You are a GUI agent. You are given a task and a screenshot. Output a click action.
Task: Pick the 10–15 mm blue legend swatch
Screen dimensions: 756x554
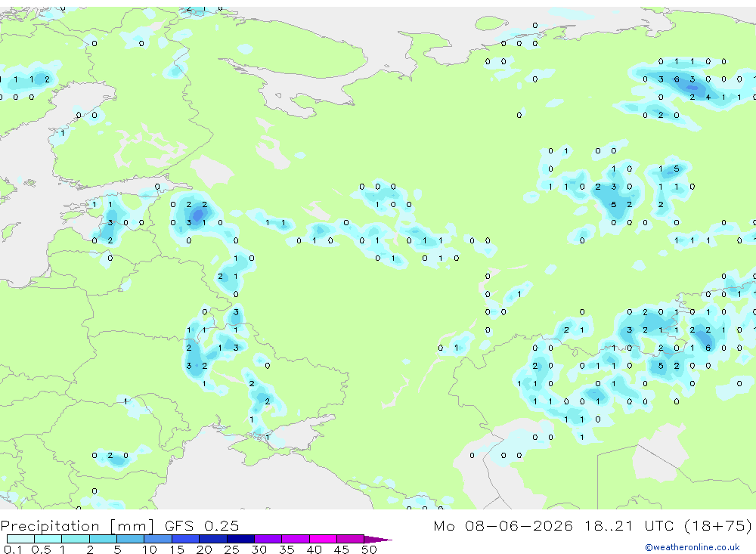point(158,539)
